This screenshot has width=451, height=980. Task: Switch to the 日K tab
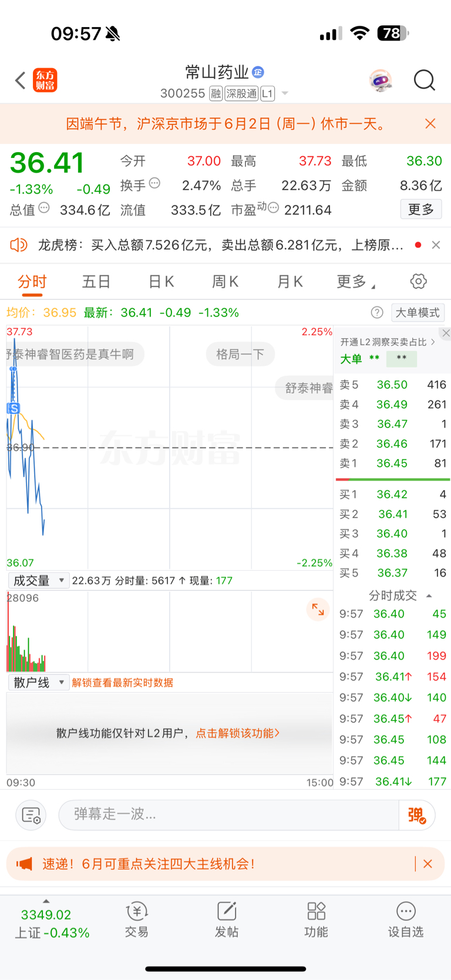(x=161, y=282)
